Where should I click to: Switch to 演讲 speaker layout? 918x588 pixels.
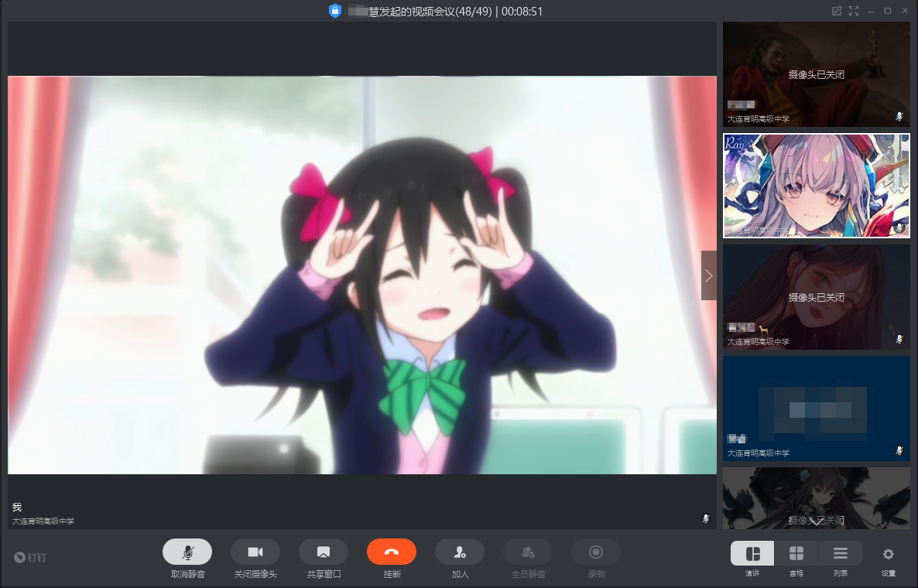752,553
